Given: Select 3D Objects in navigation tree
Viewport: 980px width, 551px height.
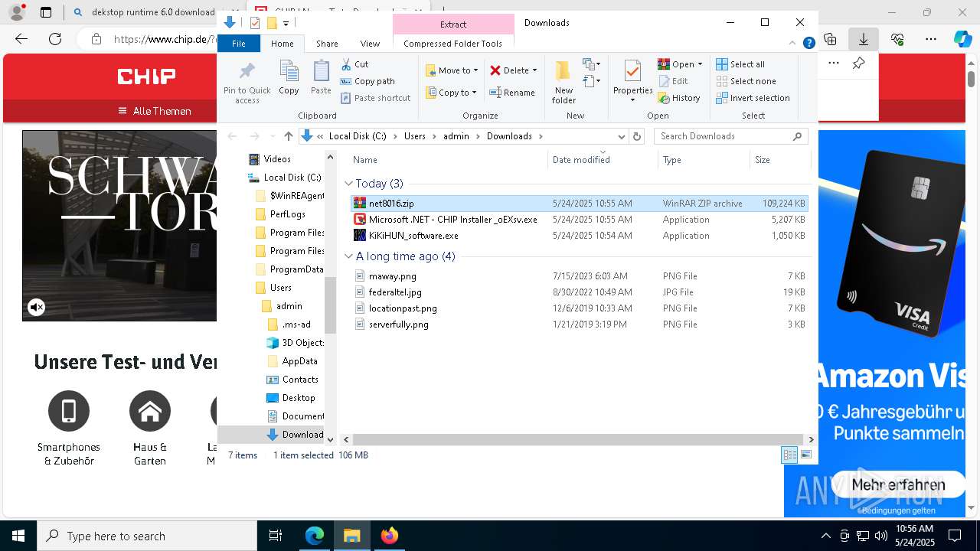Looking at the screenshot, I should click(295, 343).
